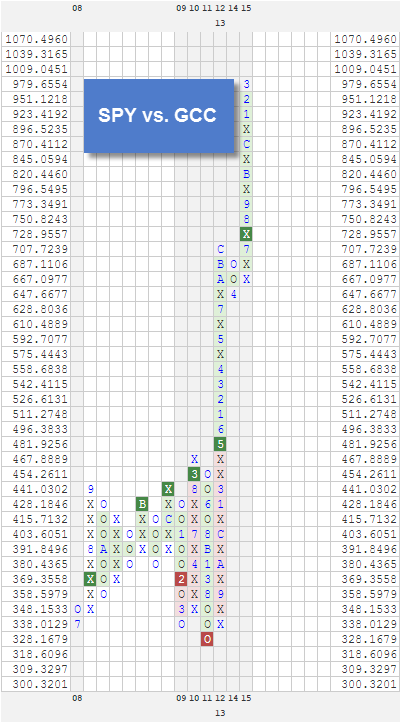Image resolution: width=401 pixels, height=723 pixels.
Task: Click the 'B' in the 820.4460 row
Action: 247,174
